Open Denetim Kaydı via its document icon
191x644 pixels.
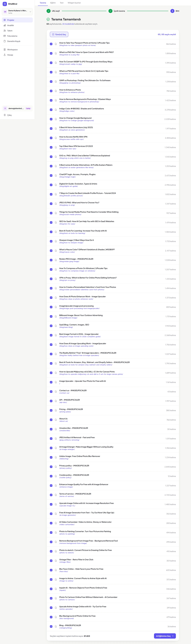[4, 41]
